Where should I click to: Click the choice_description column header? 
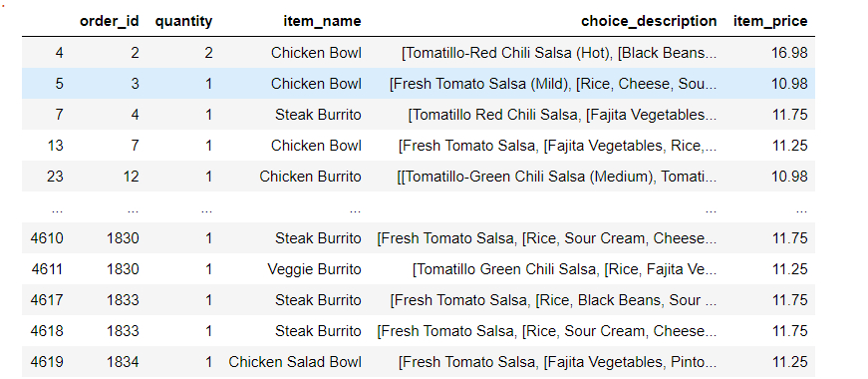(649, 22)
